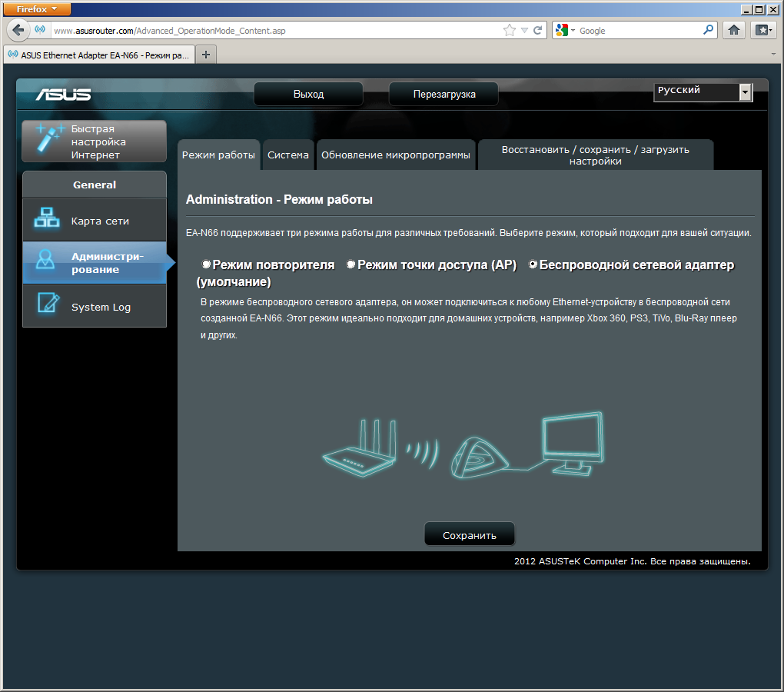Screen dimensions: 784x692
Task: Click heading Administration - Режим работы
Action: click(x=279, y=199)
